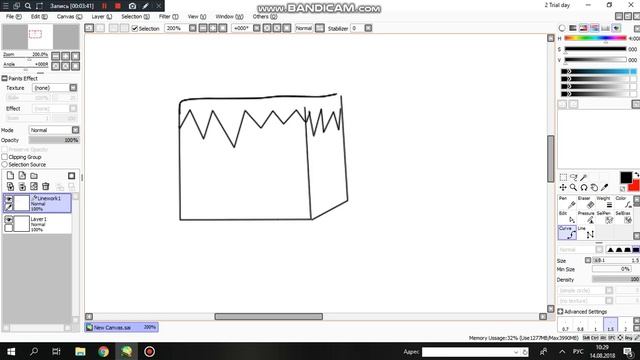The width and height of the screenshot is (640, 360).
Task: Select the Move tool
Action: point(563,187)
